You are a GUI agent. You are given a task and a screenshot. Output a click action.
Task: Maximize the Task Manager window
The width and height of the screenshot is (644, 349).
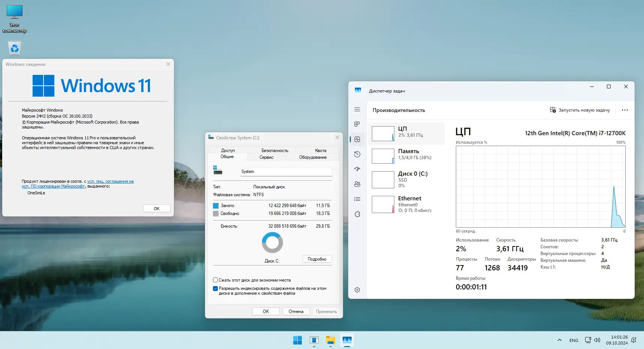pos(609,87)
